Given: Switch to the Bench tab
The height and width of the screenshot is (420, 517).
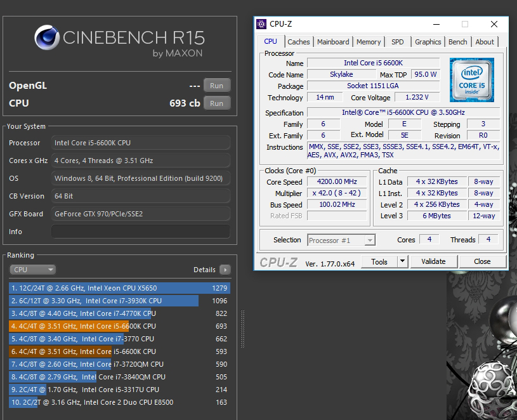Looking at the screenshot, I should coord(457,42).
